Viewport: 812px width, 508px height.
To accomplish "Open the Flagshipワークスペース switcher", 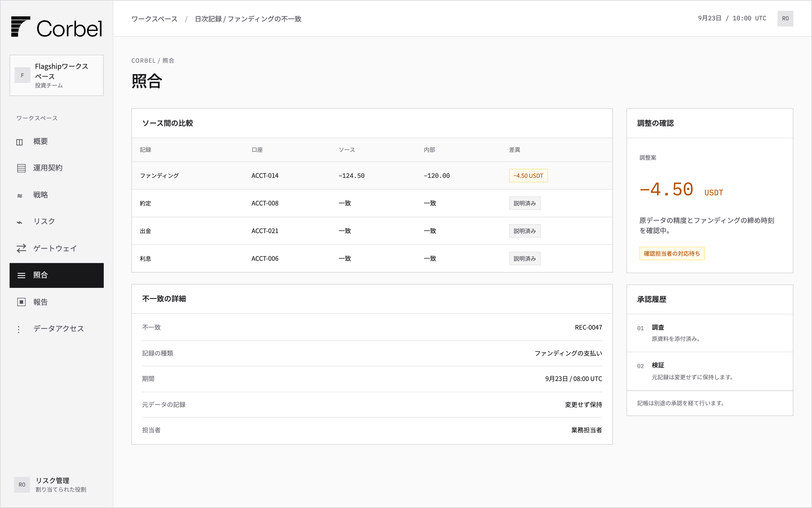I will click(56, 75).
